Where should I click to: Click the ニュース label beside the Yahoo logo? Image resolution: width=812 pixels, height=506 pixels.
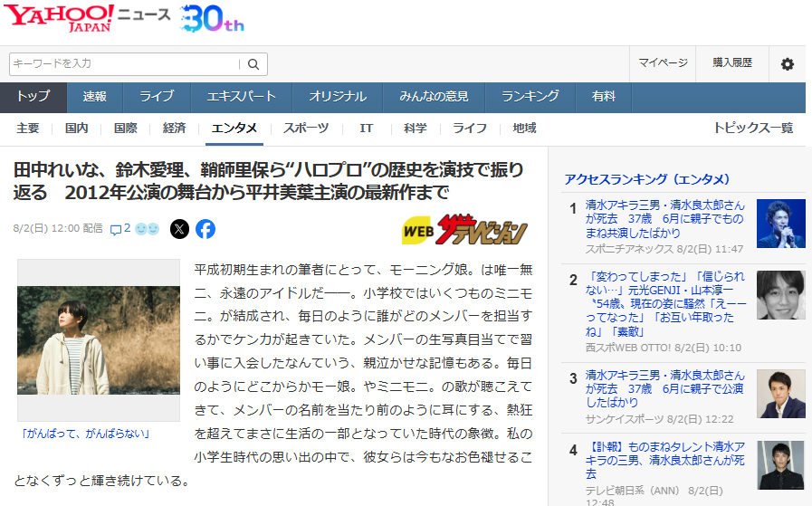(144, 14)
